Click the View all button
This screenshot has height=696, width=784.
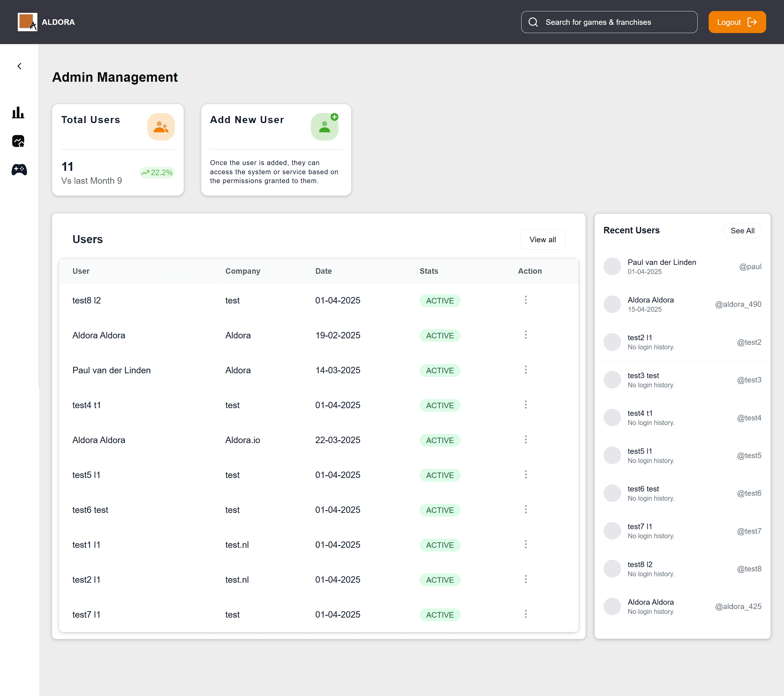pyautogui.click(x=542, y=239)
